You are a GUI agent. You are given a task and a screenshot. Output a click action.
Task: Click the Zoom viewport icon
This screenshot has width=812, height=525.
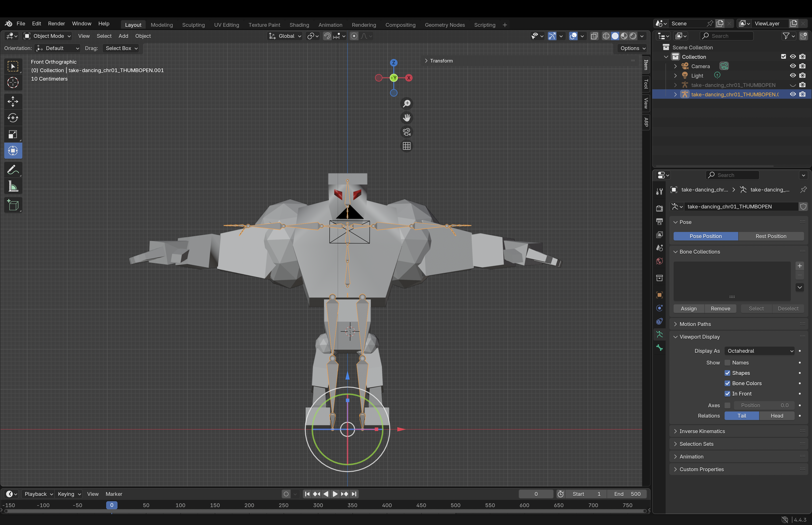(406, 103)
